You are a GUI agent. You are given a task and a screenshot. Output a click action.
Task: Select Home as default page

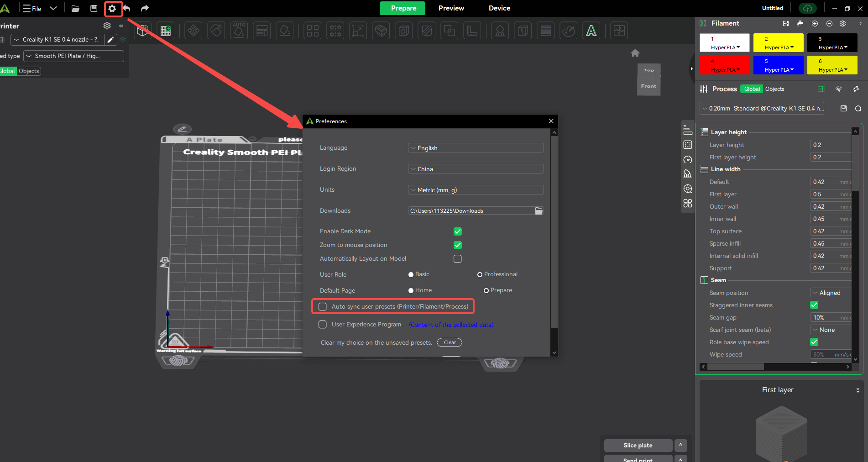411,290
